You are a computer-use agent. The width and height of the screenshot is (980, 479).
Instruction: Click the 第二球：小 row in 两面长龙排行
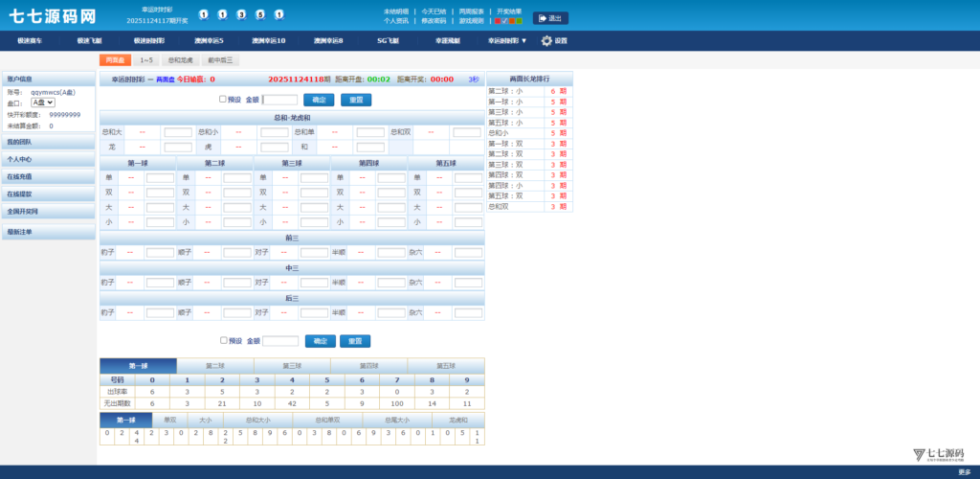(529, 91)
